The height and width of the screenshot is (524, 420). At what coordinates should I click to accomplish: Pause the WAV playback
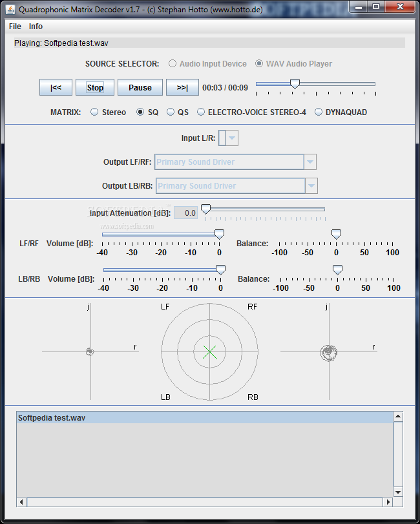pyautogui.click(x=140, y=88)
